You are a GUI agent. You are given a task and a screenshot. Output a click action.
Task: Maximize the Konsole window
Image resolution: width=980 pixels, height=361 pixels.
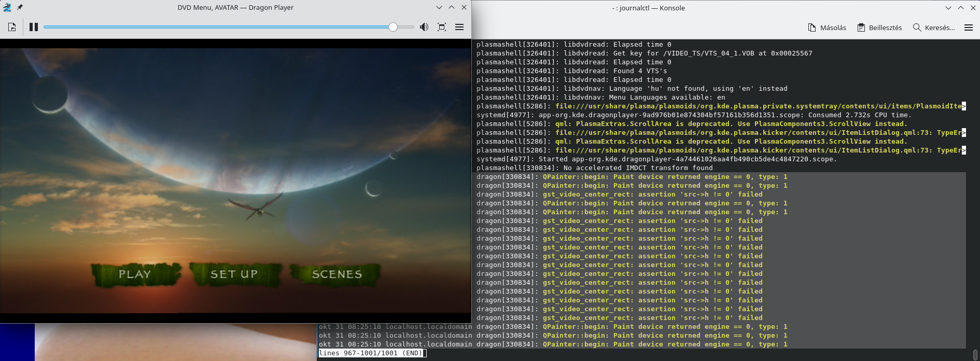click(x=961, y=8)
